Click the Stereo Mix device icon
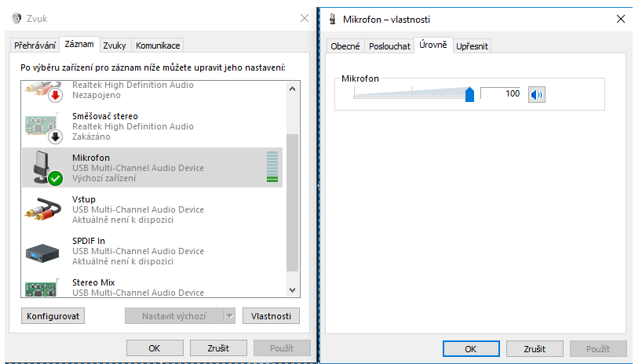This screenshot has width=635, height=364. pyautogui.click(x=45, y=286)
